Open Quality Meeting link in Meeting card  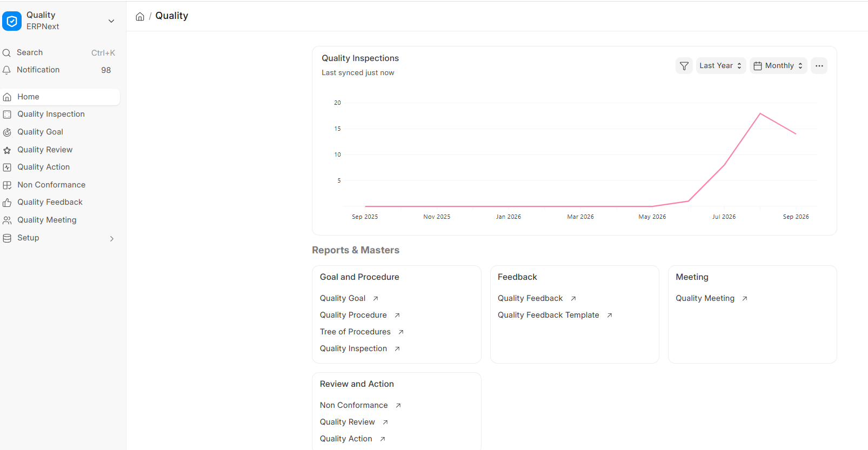pos(705,298)
